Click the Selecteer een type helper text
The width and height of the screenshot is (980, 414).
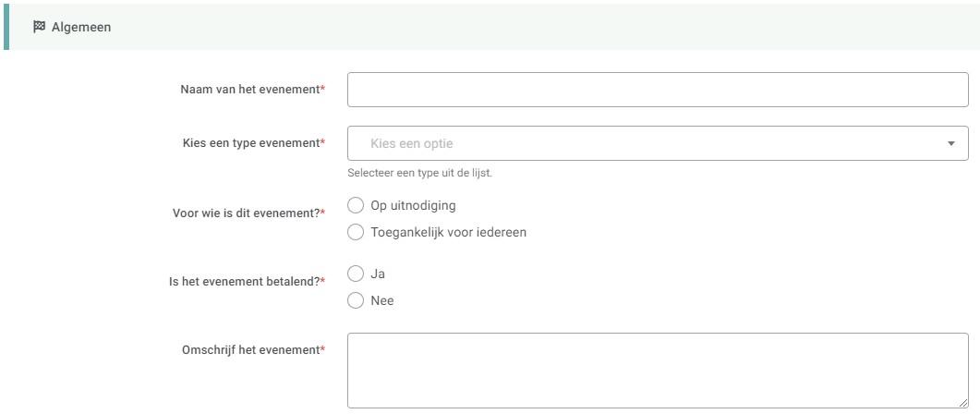point(419,173)
